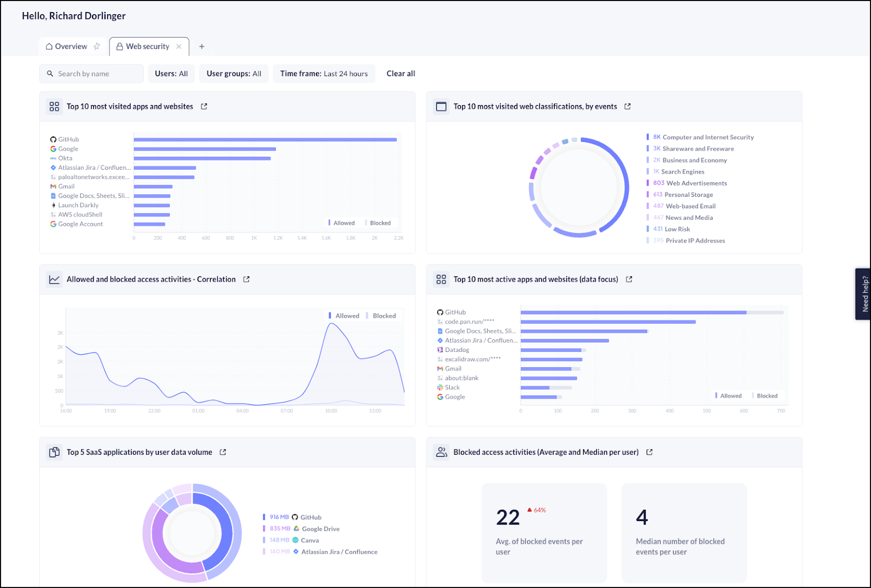
Task: Open the Need help? side panel
Action: [x=864, y=294]
